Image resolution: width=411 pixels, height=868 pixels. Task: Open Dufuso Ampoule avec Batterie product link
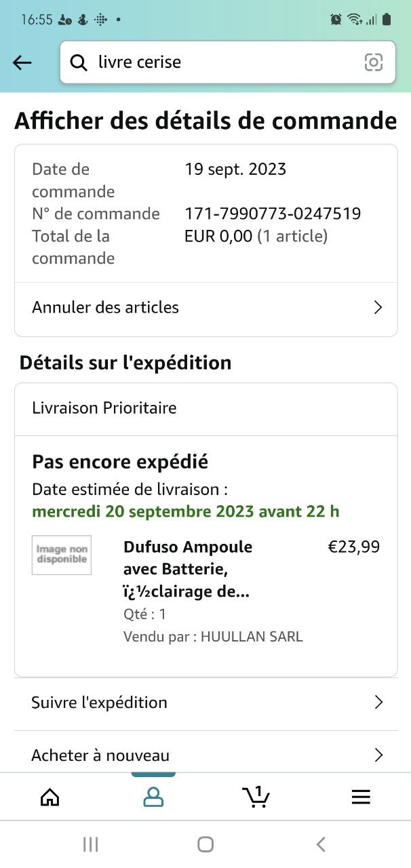click(188, 570)
